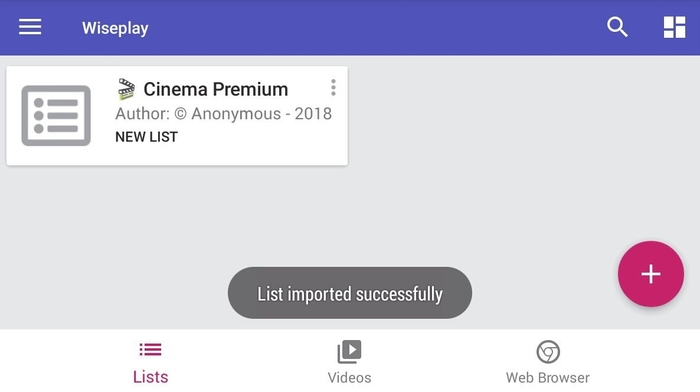Open the Cinema Premium list title

[216, 89]
